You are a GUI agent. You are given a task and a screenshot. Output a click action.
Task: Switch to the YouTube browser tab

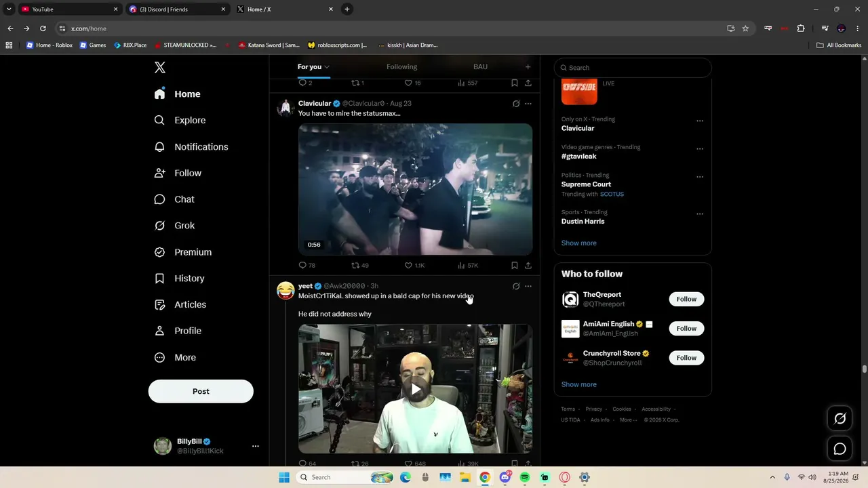click(x=68, y=9)
